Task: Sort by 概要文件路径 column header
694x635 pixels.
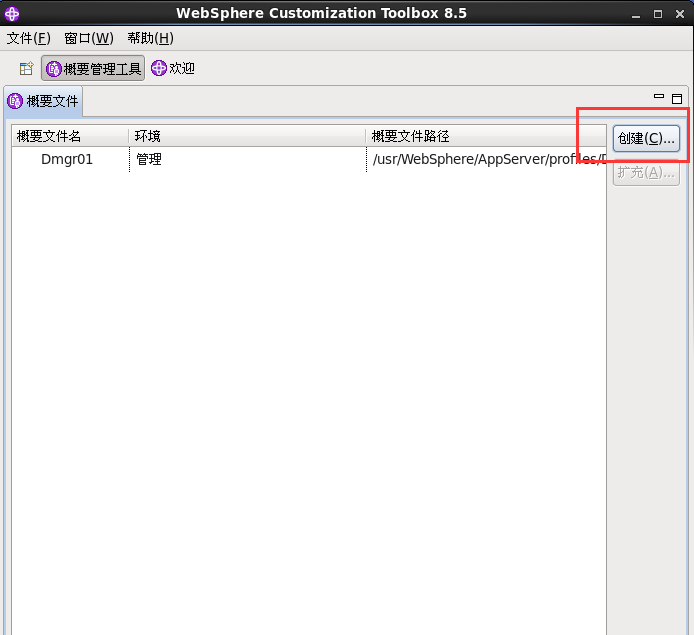Action: 486,136
